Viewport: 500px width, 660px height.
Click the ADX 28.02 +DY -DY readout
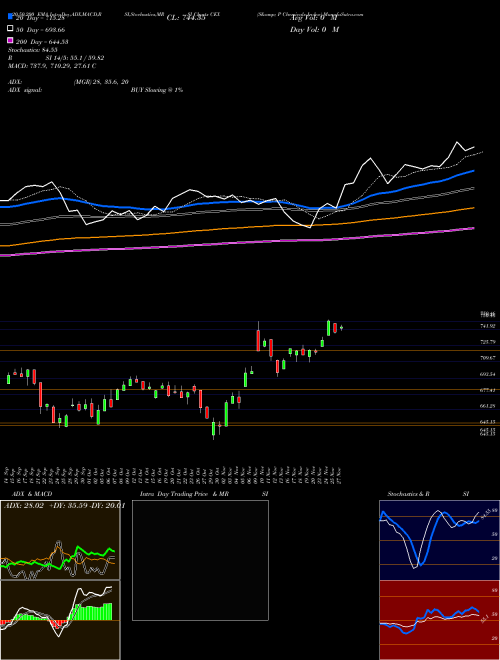coord(64,506)
